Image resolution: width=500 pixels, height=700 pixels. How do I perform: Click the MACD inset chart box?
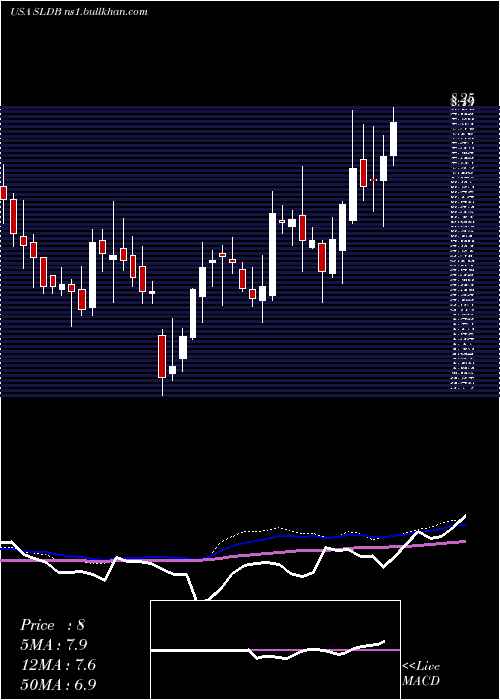click(275, 650)
